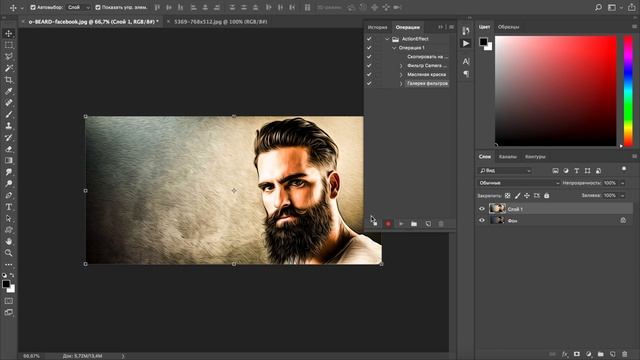Screen dimensions: 640x360
Task: Toggle checkmark for ActionEffect set
Action: 369,39
